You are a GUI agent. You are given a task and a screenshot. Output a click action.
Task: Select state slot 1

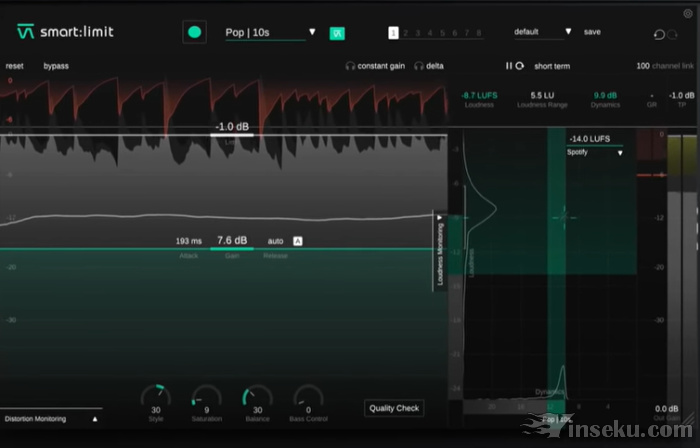(393, 33)
